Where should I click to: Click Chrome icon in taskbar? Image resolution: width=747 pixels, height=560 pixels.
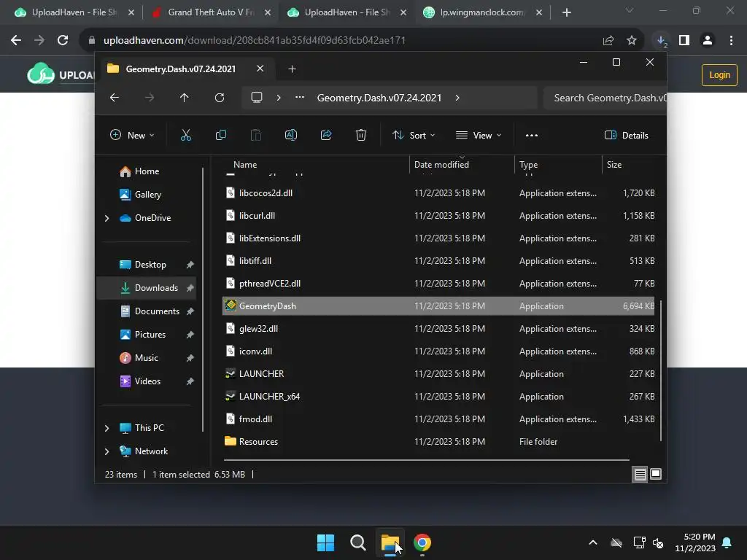(x=422, y=542)
